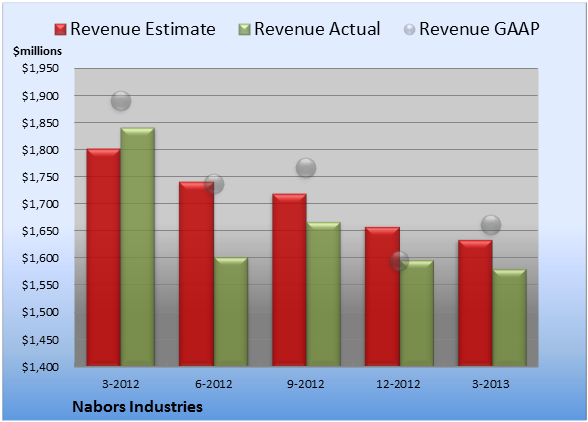Select the GAAP marker for 12-2012
Viewport: 588px width, 422px height.
pyautogui.click(x=399, y=261)
